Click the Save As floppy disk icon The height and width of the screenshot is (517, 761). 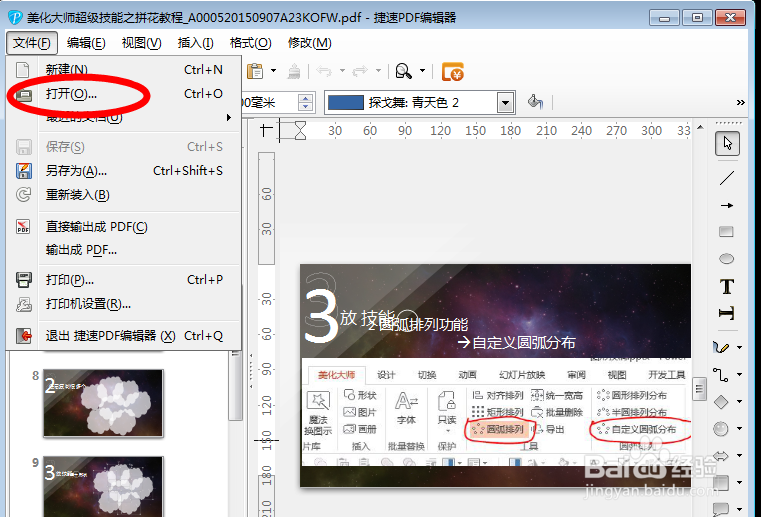[23, 171]
